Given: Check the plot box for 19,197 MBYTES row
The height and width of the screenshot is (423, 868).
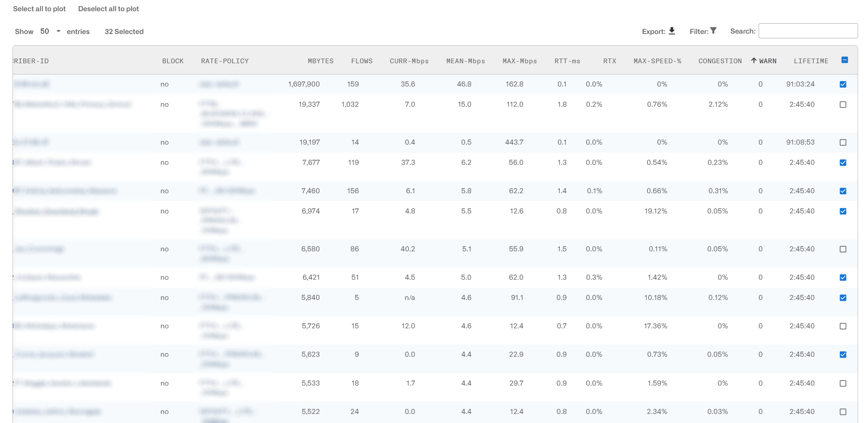Looking at the screenshot, I should pos(843,142).
